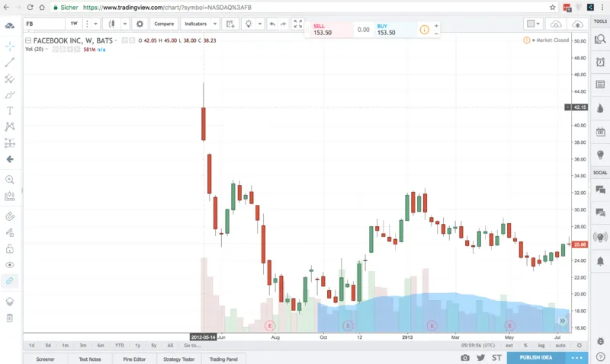Toggle magnet mode for drawings
This screenshot has width=610, height=364.
tap(10, 216)
